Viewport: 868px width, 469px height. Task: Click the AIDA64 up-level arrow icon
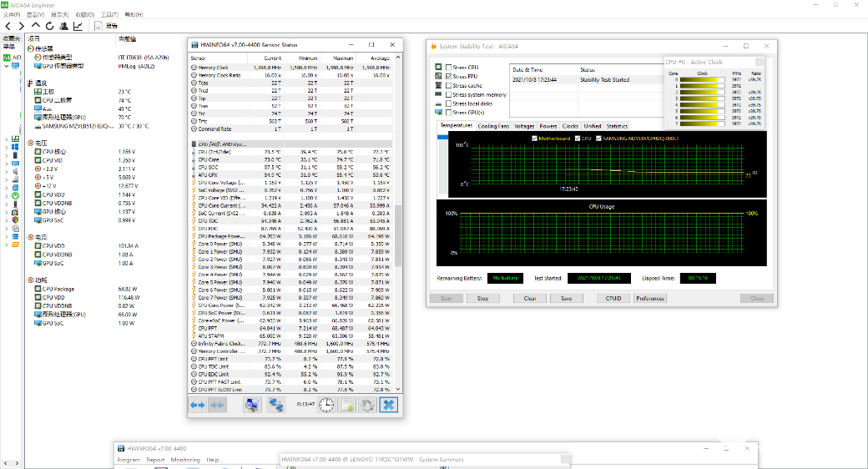tap(35, 26)
